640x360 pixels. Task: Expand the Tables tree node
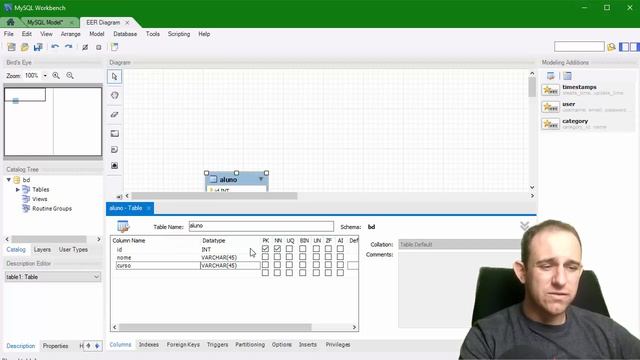pos(18,189)
